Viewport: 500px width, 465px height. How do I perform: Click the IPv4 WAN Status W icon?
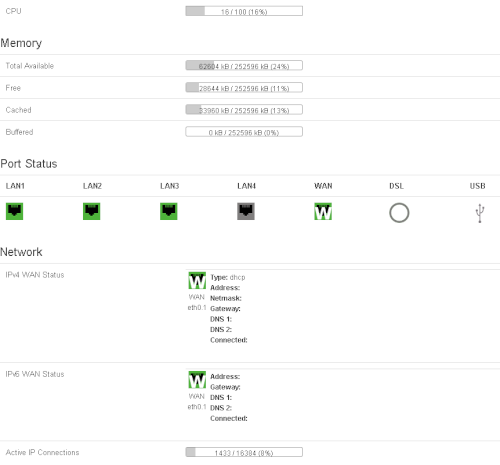[x=197, y=281]
